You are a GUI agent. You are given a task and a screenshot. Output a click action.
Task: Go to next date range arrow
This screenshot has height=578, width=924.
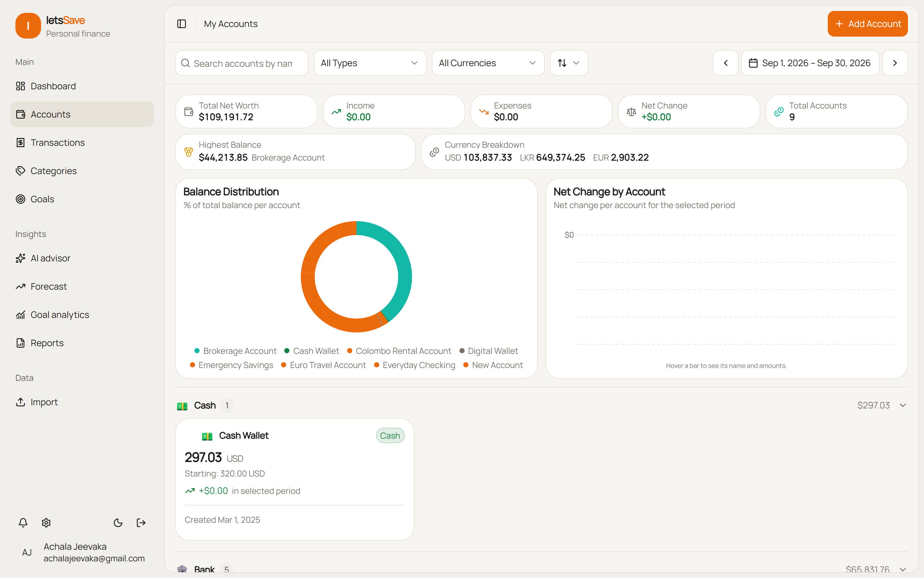point(895,63)
